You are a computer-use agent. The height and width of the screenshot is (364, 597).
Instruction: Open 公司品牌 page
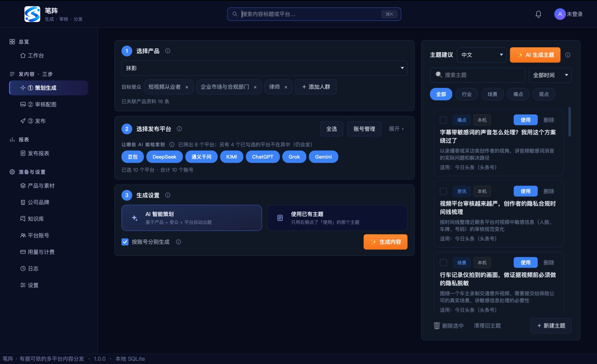pyautogui.click(x=49, y=202)
